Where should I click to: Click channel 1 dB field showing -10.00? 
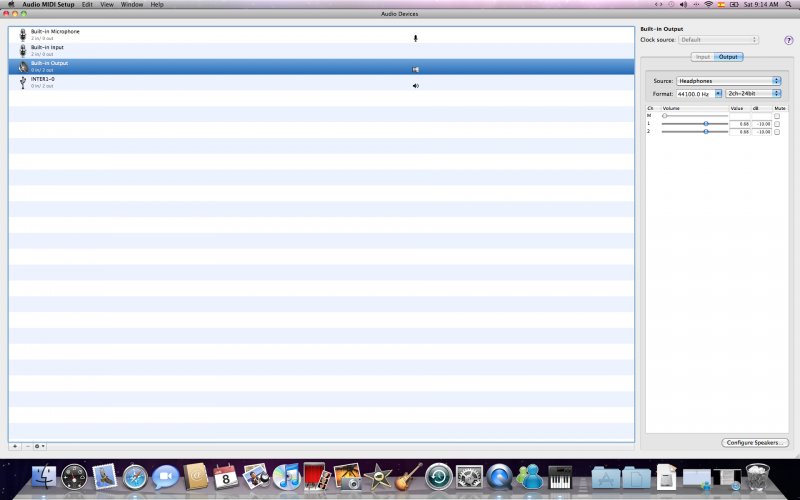tap(761, 124)
